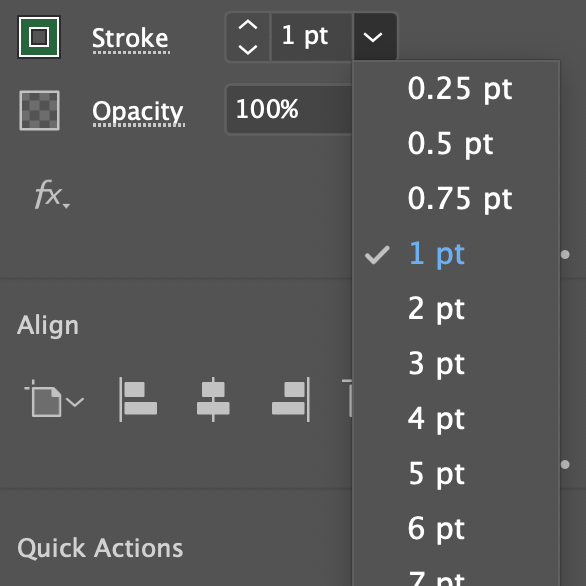Open the fx effects menu
This screenshot has height=586, width=586.
(x=52, y=194)
